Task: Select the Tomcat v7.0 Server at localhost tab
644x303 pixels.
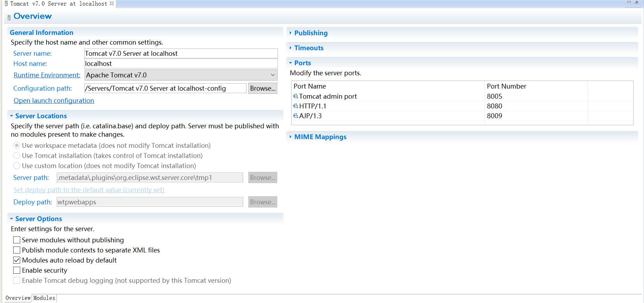Action: pyautogui.click(x=59, y=3)
